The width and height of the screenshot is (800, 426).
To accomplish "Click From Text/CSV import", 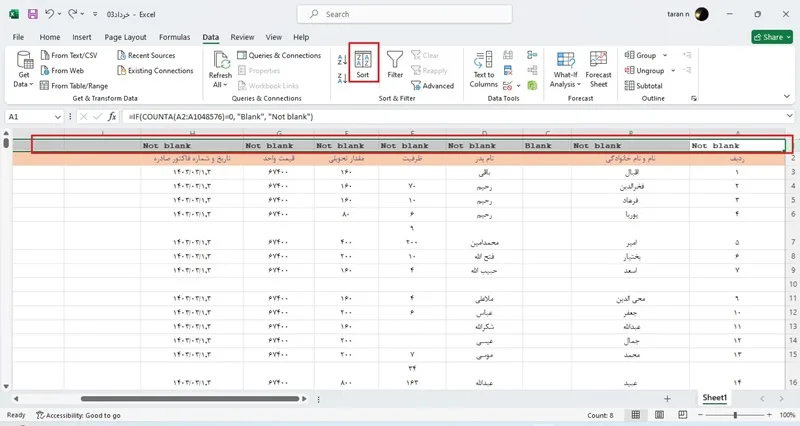I will click(69, 55).
